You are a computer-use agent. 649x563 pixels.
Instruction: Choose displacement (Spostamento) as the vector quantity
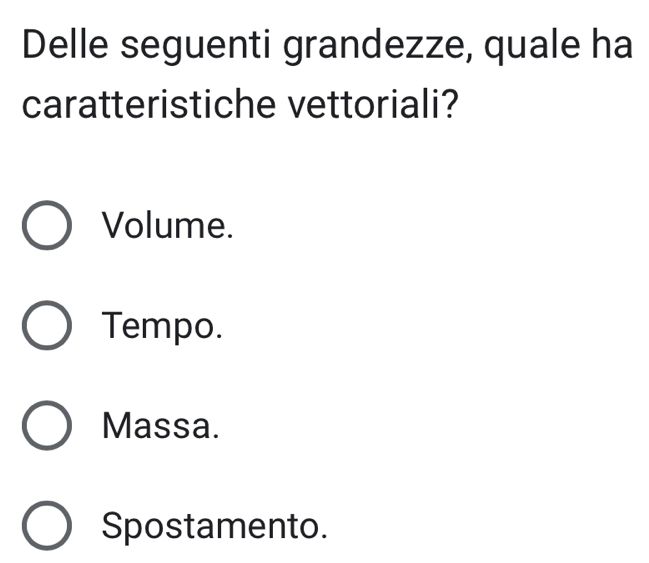click(46, 525)
